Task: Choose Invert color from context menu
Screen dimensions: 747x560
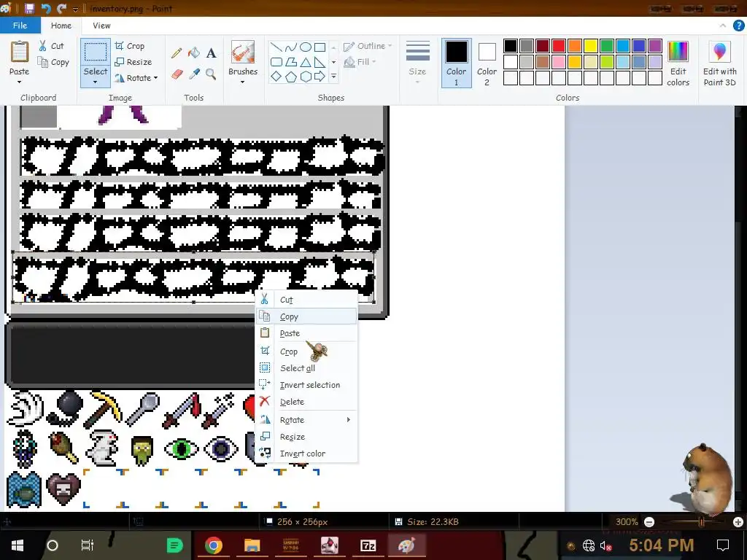Action: [x=306, y=454]
